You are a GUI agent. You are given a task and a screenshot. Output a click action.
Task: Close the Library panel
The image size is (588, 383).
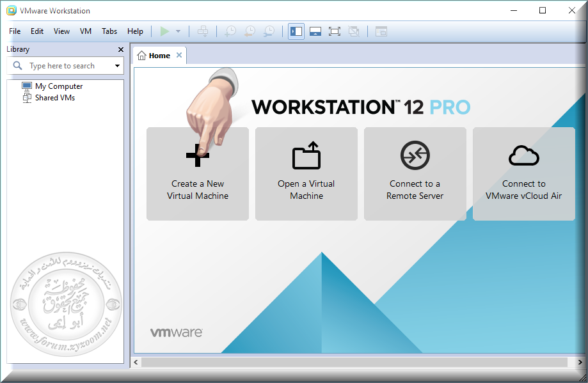click(121, 49)
